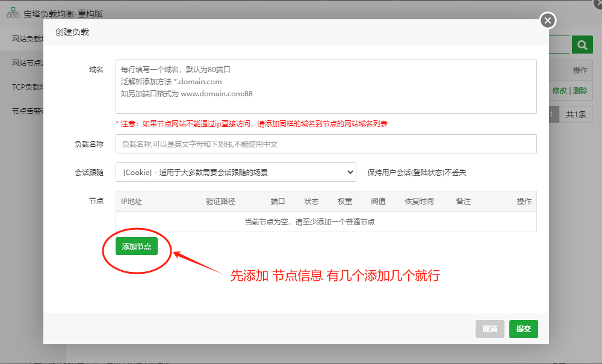Click the 添加节点 button

coord(137,246)
